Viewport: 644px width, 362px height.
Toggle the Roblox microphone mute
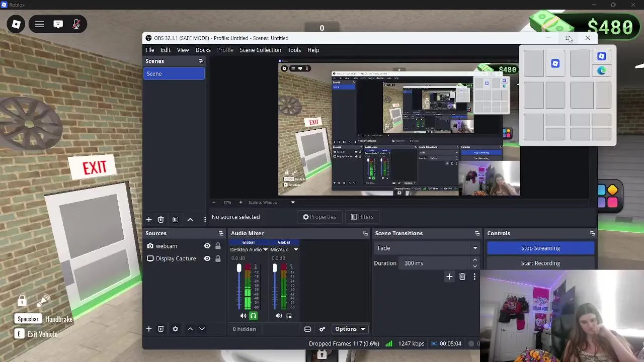76,24
